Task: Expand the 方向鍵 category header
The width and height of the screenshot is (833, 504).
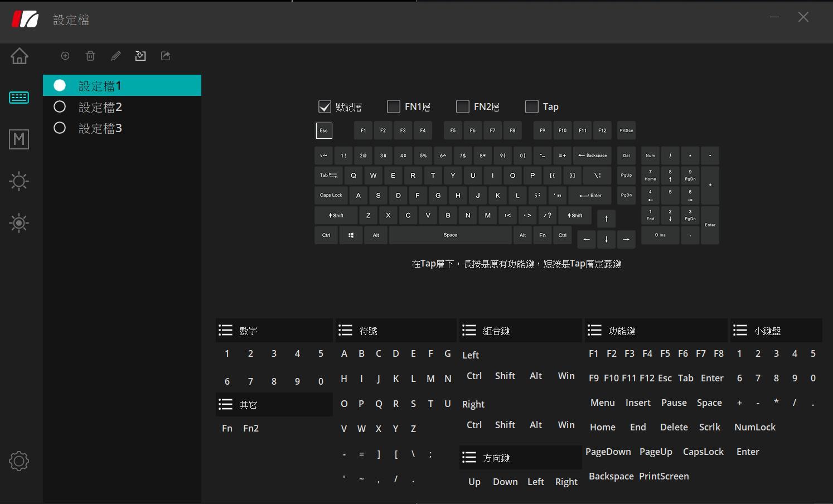Action: [x=469, y=458]
